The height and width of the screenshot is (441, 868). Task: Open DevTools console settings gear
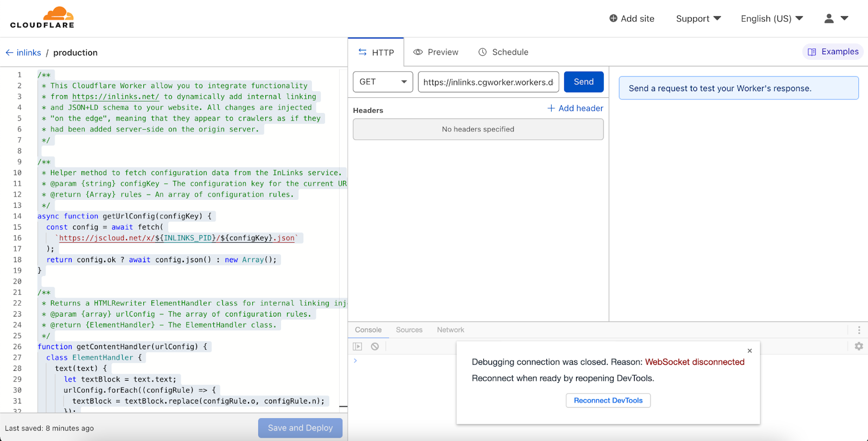859,346
